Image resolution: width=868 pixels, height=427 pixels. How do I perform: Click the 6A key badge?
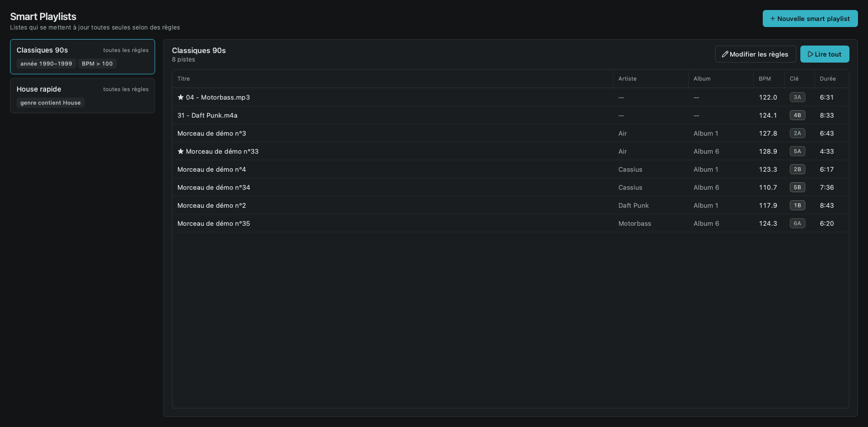(797, 223)
